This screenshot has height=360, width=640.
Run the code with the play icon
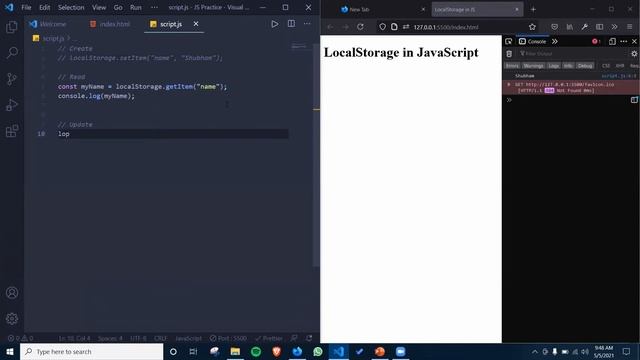275,24
